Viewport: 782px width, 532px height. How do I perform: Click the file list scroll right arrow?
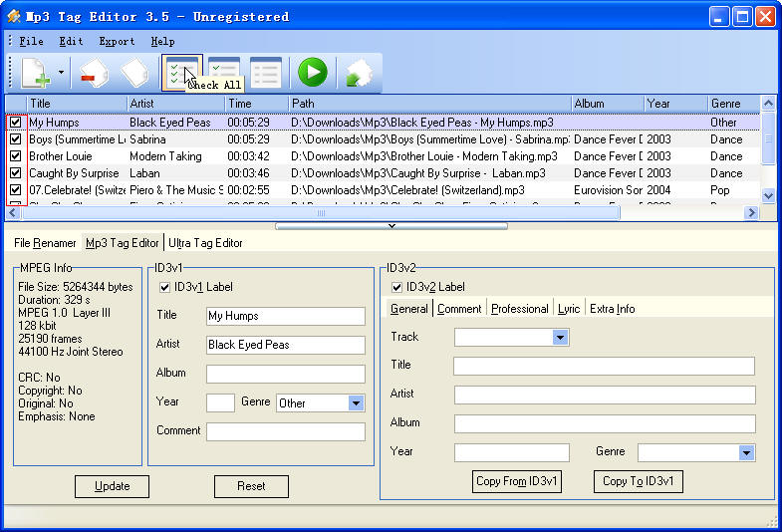click(x=751, y=213)
